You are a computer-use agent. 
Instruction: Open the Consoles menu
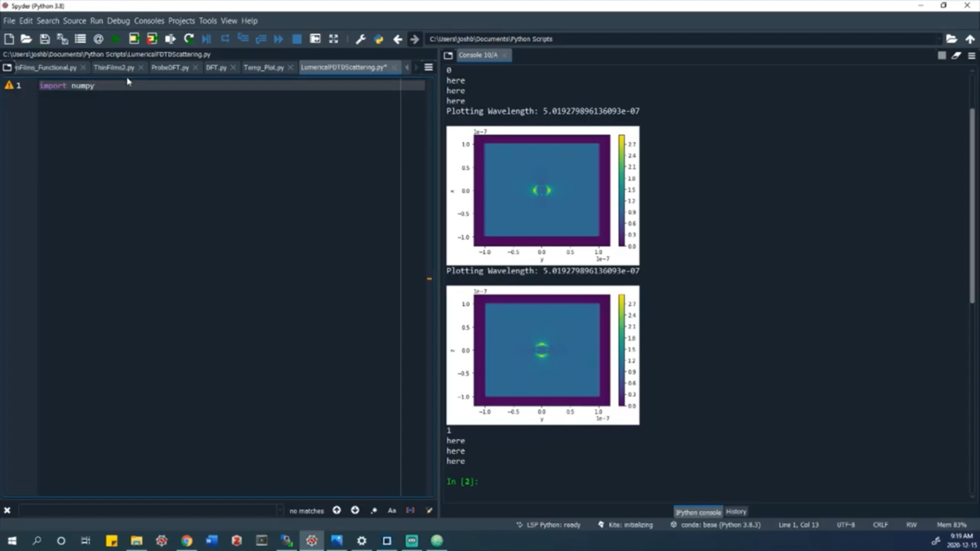coord(149,20)
